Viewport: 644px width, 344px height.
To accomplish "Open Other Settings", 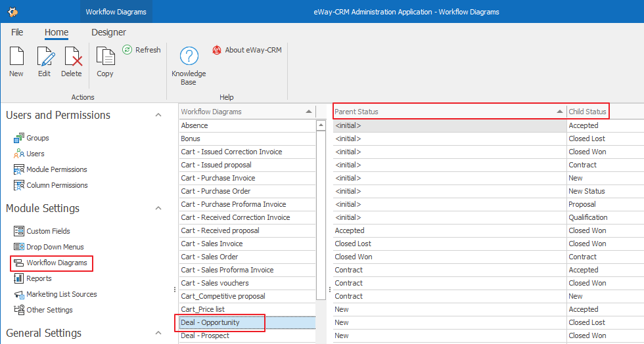I will tap(43, 310).
